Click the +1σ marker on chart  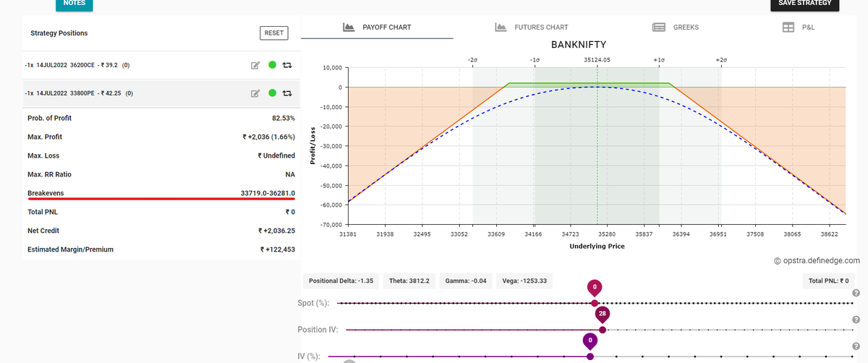click(659, 59)
